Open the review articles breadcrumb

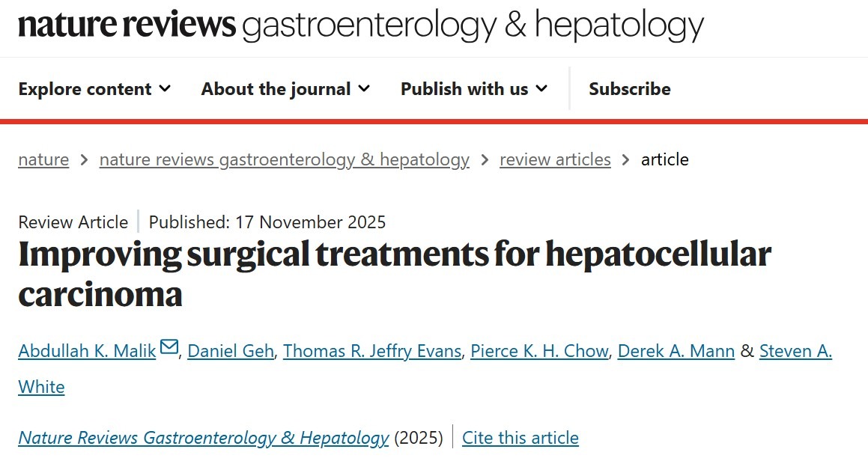[x=555, y=159]
